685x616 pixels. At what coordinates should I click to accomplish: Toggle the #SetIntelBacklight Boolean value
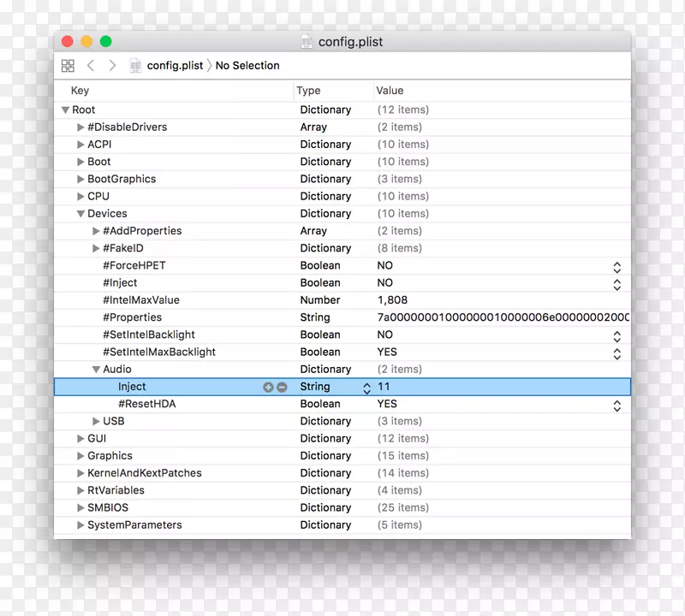click(616, 335)
